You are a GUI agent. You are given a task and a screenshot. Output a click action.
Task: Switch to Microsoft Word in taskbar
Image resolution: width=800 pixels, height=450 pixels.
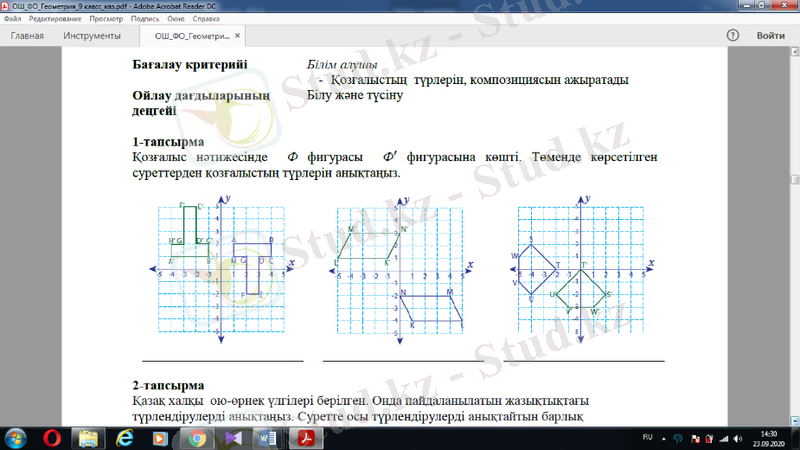[267, 438]
